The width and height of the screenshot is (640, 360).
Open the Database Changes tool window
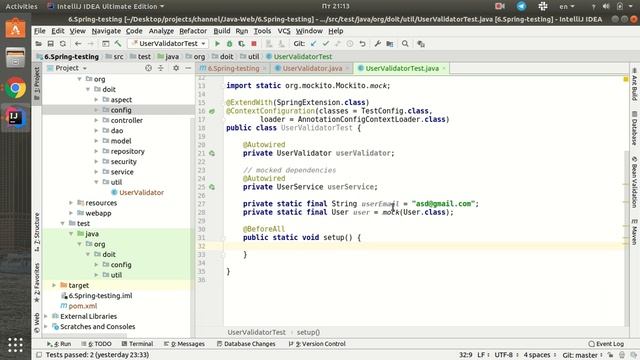246,344
